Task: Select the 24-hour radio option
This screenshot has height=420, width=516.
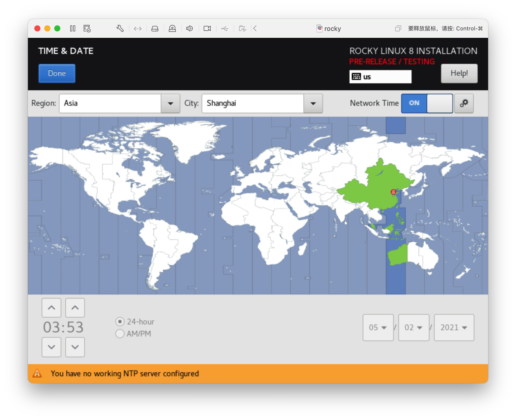Action: click(x=120, y=322)
